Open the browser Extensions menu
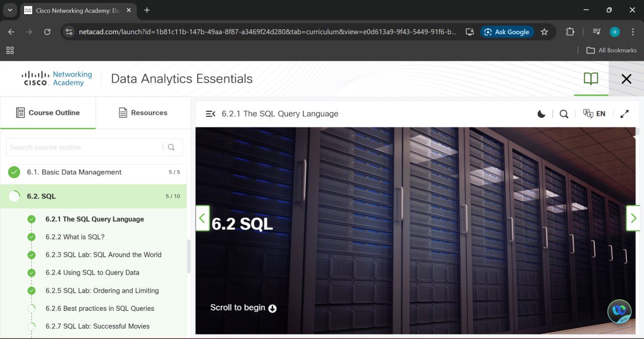This screenshot has width=644, height=339. pos(570,32)
